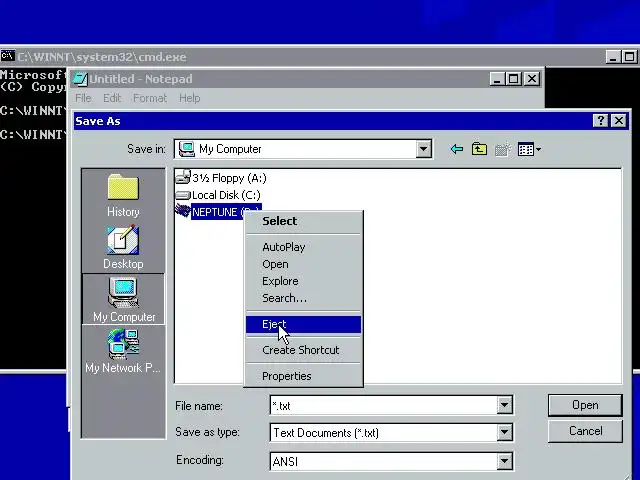Expand the Save as type dropdown

click(x=504, y=432)
